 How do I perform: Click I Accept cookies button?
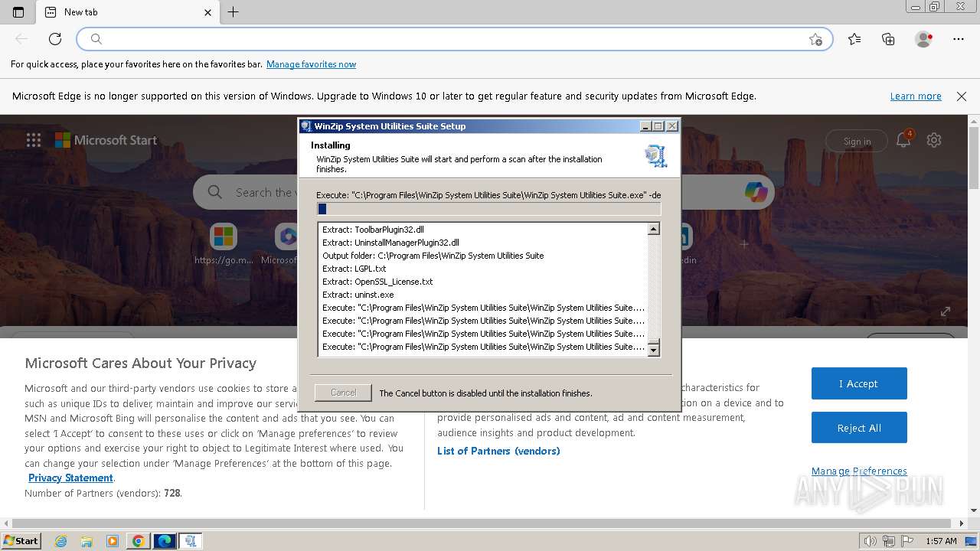click(859, 383)
